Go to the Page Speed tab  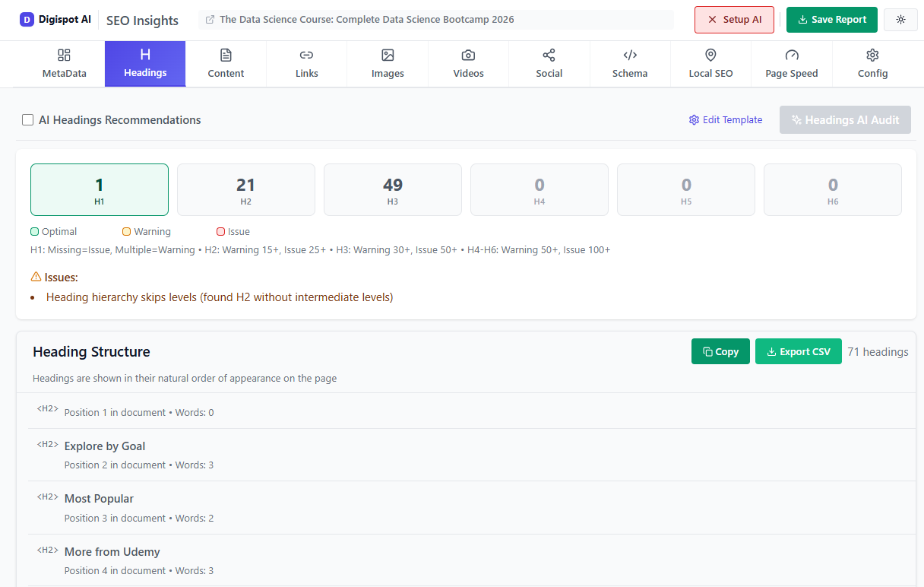coord(792,64)
